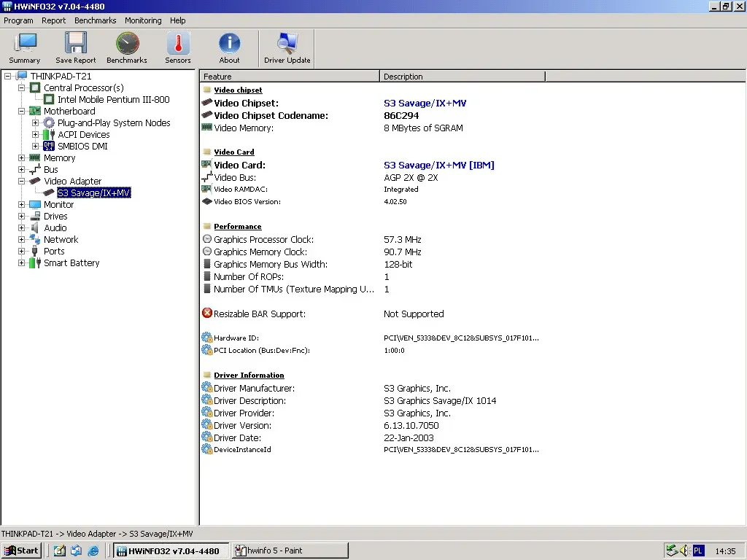Expand the Memory branch

[21, 157]
